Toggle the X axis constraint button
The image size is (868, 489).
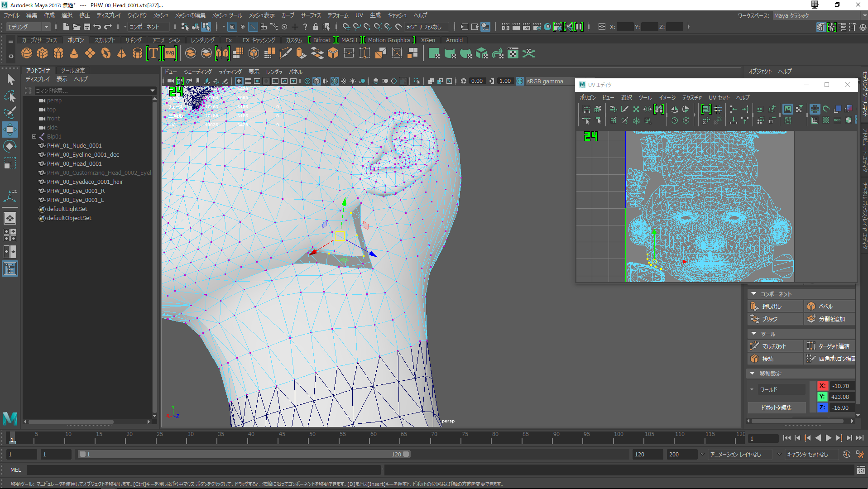click(x=822, y=386)
